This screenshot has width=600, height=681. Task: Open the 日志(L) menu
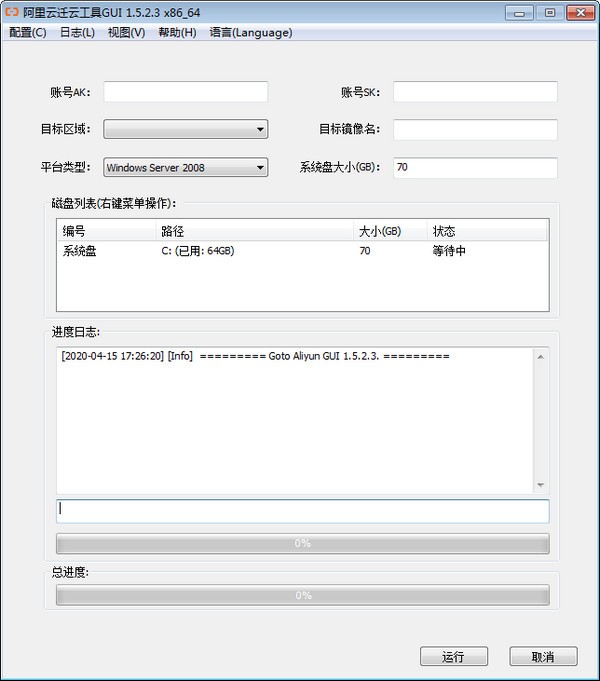77,33
